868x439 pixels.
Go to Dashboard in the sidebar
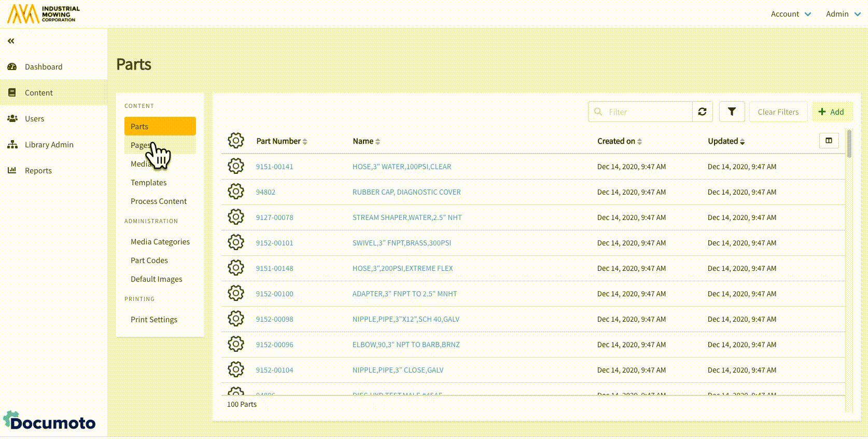[x=44, y=67]
